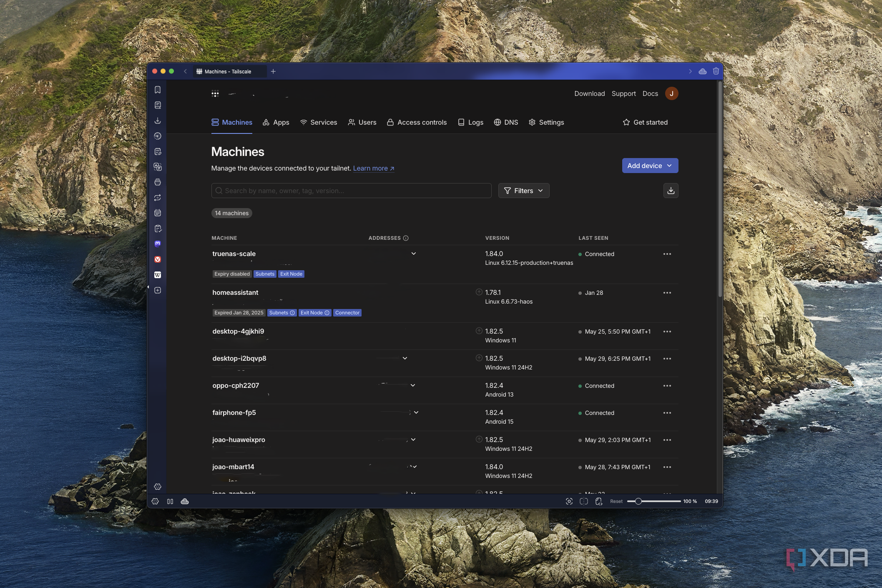Open the Notes sidebar panel
The image size is (882, 588).
point(158,151)
